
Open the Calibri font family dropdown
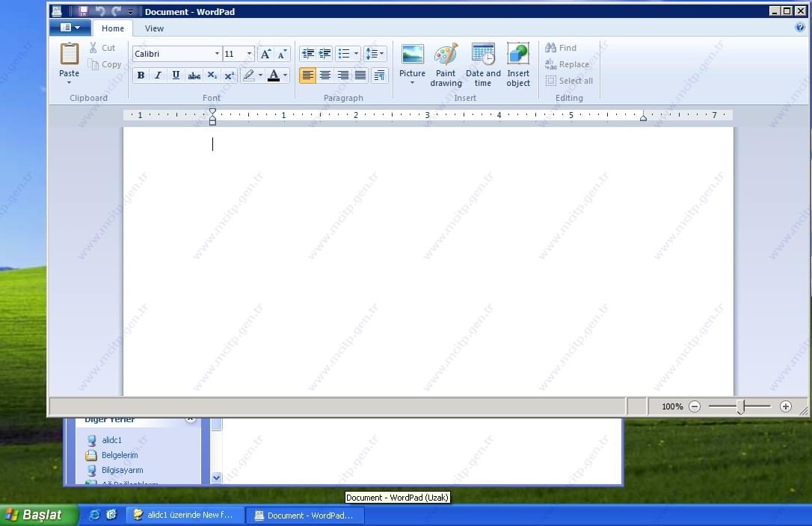click(x=217, y=54)
